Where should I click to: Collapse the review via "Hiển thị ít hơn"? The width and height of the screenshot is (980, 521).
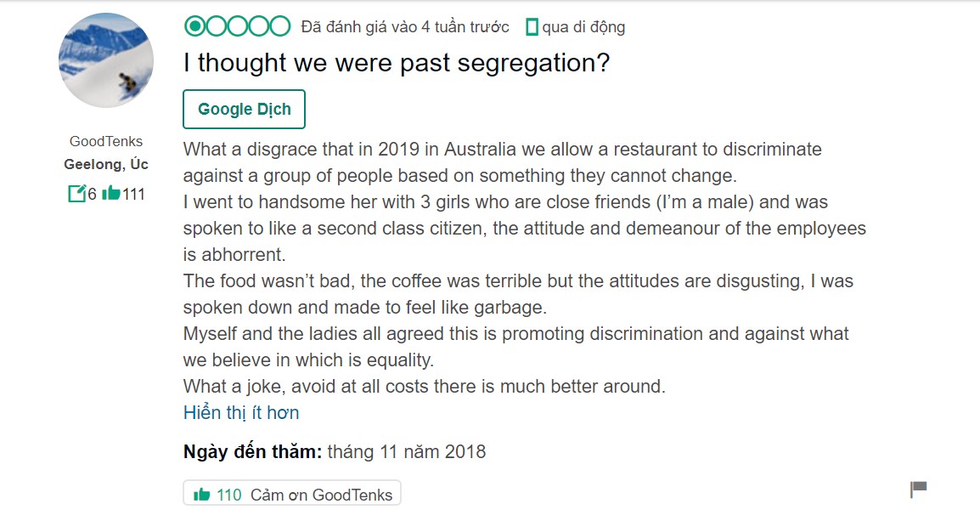coord(241,413)
